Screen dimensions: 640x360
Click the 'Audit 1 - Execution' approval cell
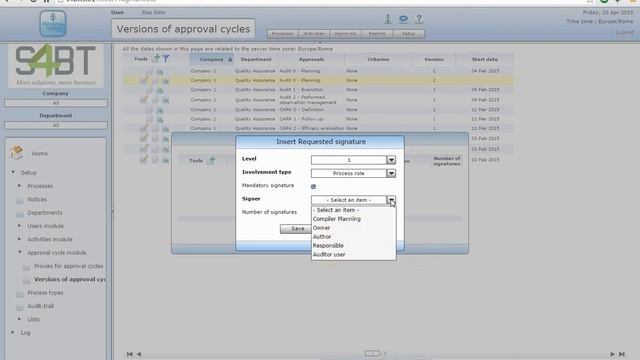[301, 90]
